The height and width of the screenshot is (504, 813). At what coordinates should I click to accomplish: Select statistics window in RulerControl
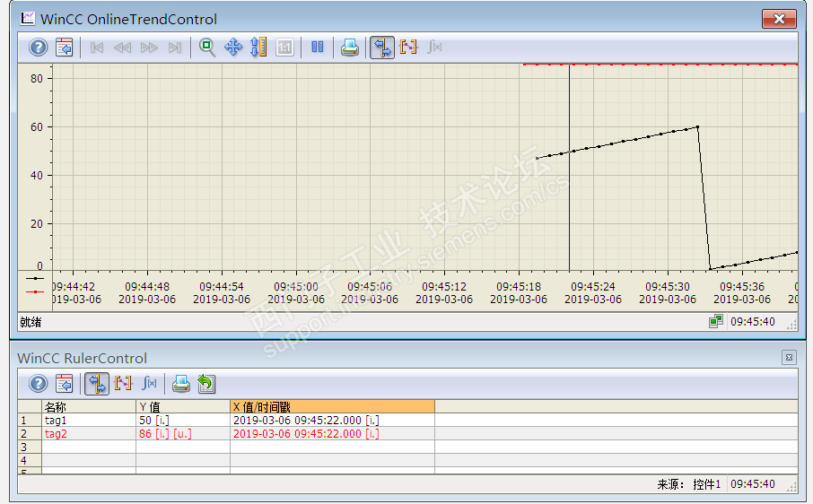coord(149,385)
